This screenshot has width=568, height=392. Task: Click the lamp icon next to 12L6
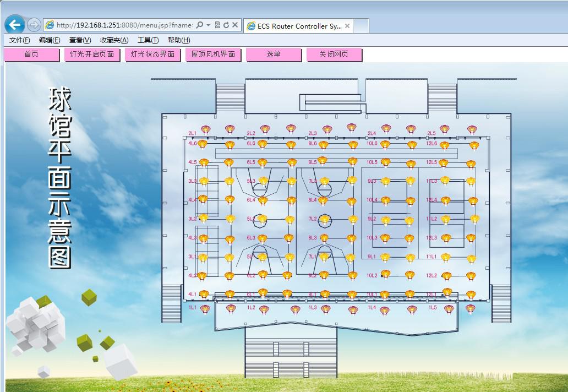point(445,145)
